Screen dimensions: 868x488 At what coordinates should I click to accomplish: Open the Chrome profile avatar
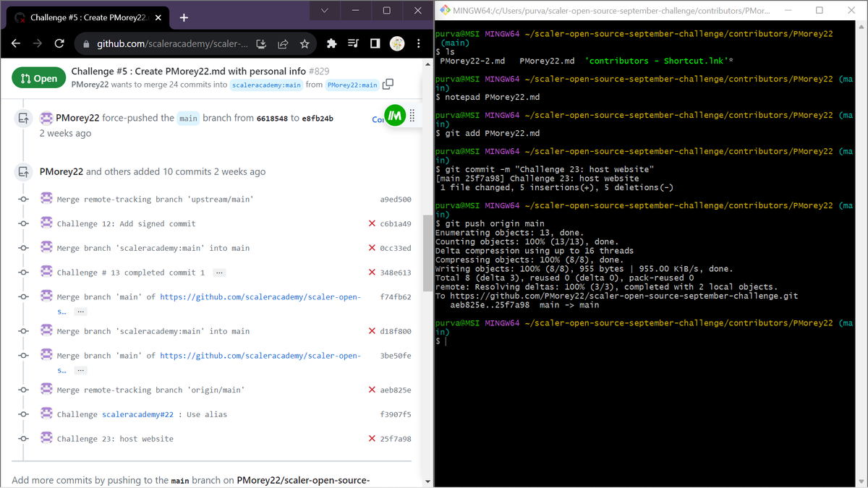[396, 44]
